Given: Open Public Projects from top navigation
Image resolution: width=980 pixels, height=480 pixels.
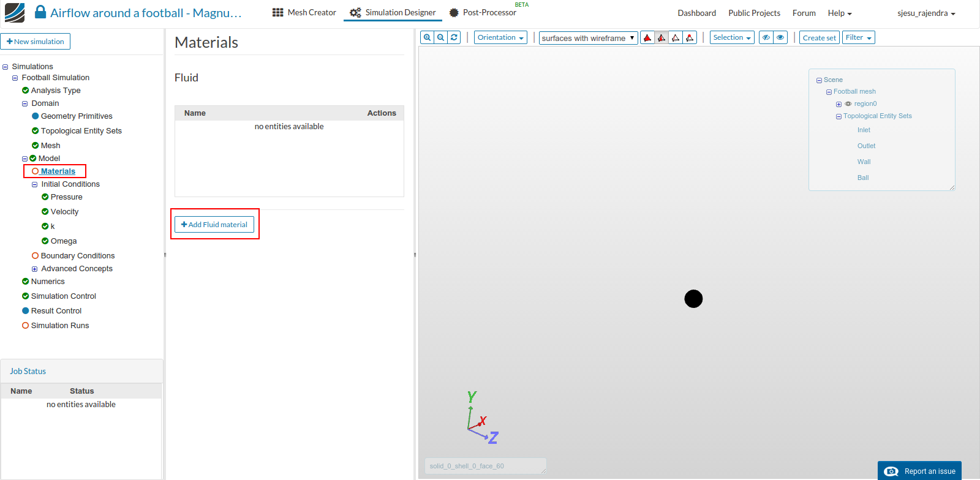Looking at the screenshot, I should [754, 13].
